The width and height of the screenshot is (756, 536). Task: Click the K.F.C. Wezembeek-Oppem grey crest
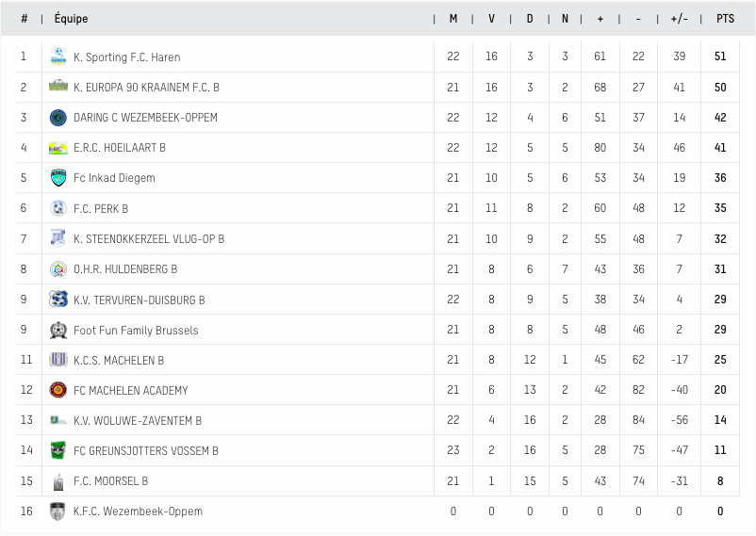coord(58,512)
